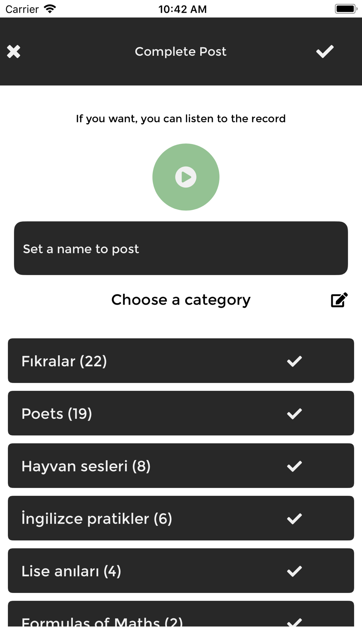
Task: Select the Poets (19) category
Action: click(x=145, y=413)
